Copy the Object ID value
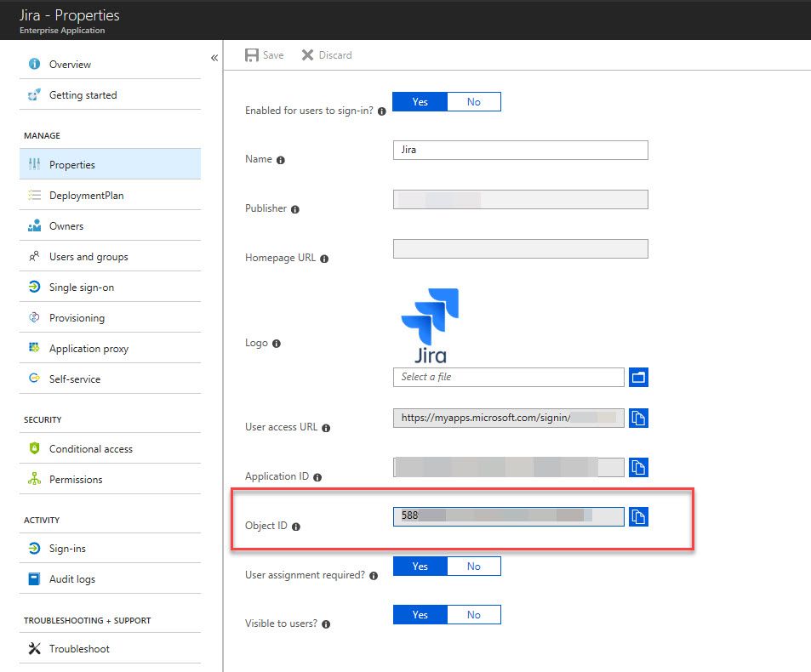The height and width of the screenshot is (672, 811). (x=638, y=516)
